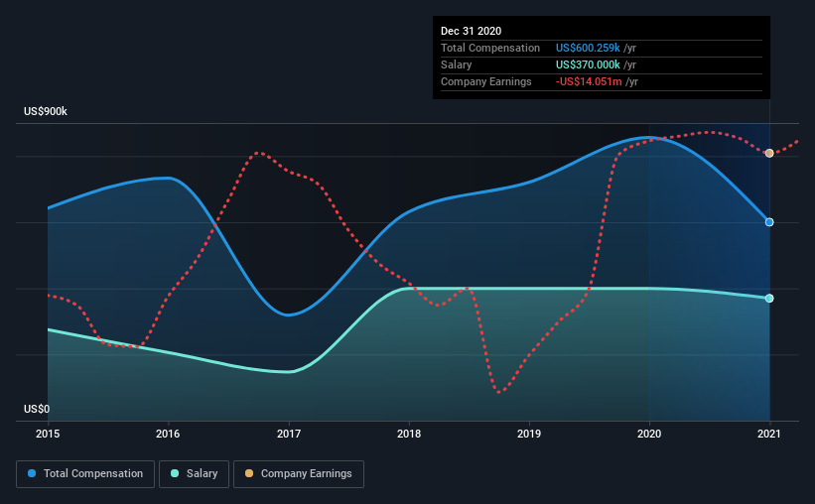
Task: Click the 2015 x-axis label
Action: pyautogui.click(x=48, y=434)
